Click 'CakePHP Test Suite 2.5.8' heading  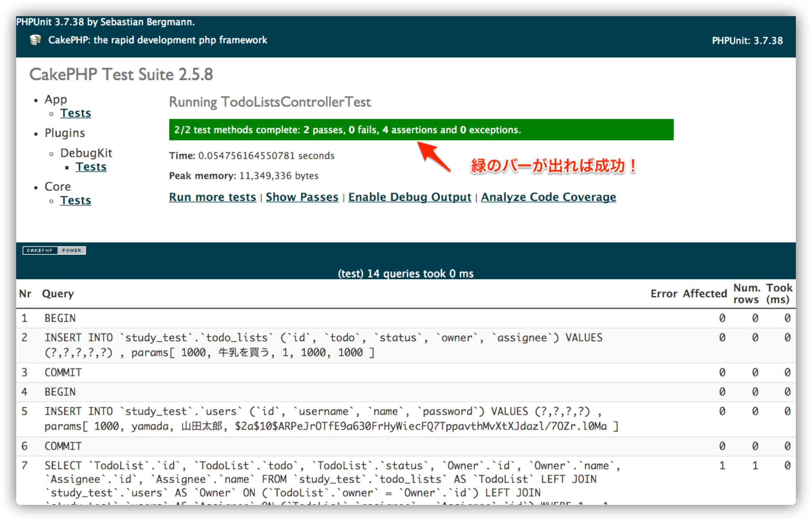click(121, 74)
